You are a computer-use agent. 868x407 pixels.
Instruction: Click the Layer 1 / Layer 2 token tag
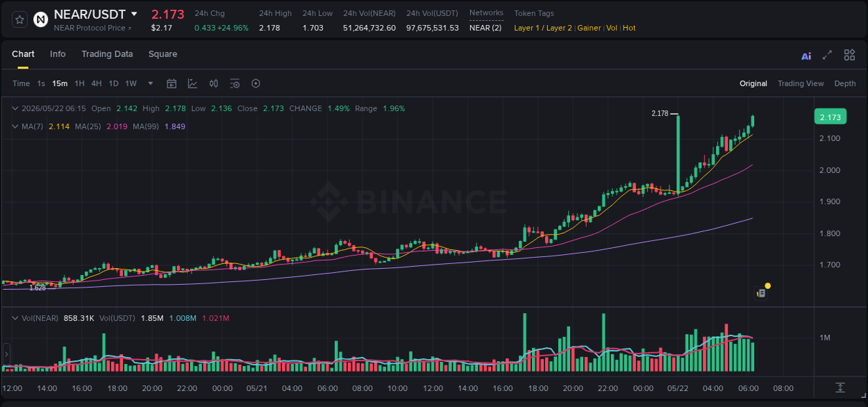[x=543, y=28]
